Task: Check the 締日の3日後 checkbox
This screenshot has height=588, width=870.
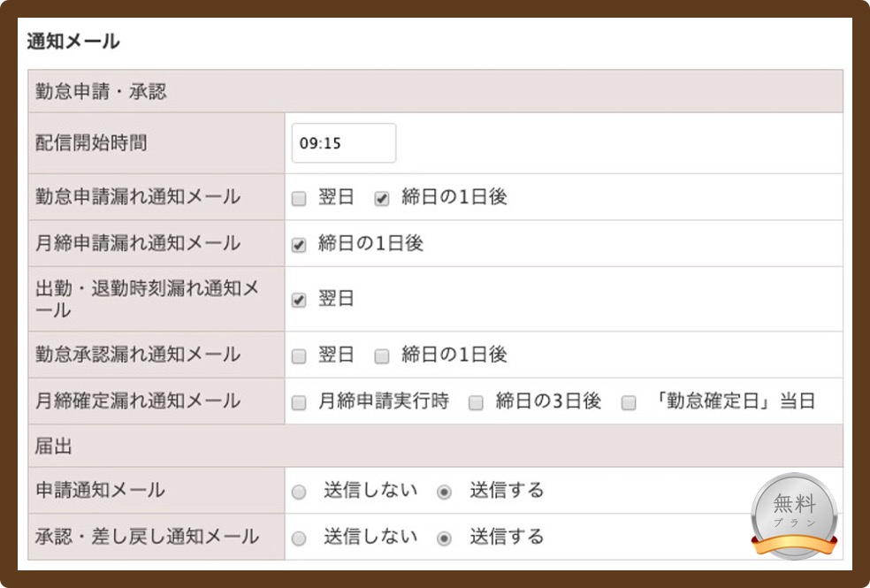Action: point(476,402)
